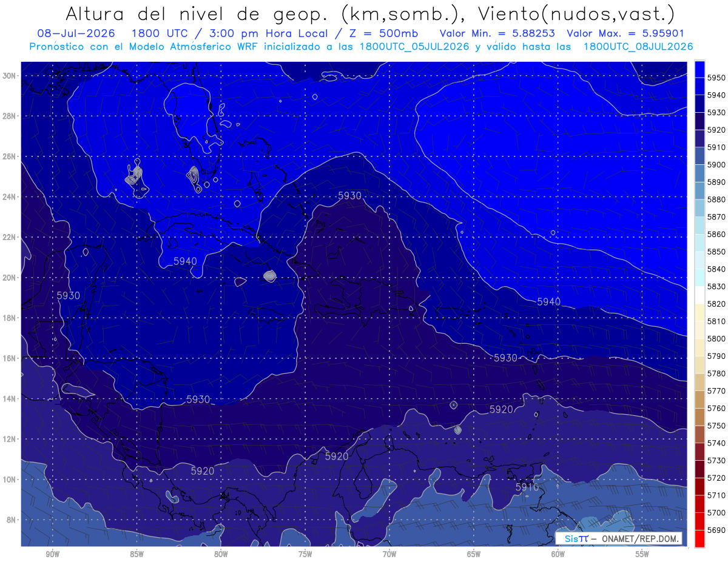Click the '30N' latitude axis label
The width and height of the screenshot is (728, 562).
click(10, 76)
